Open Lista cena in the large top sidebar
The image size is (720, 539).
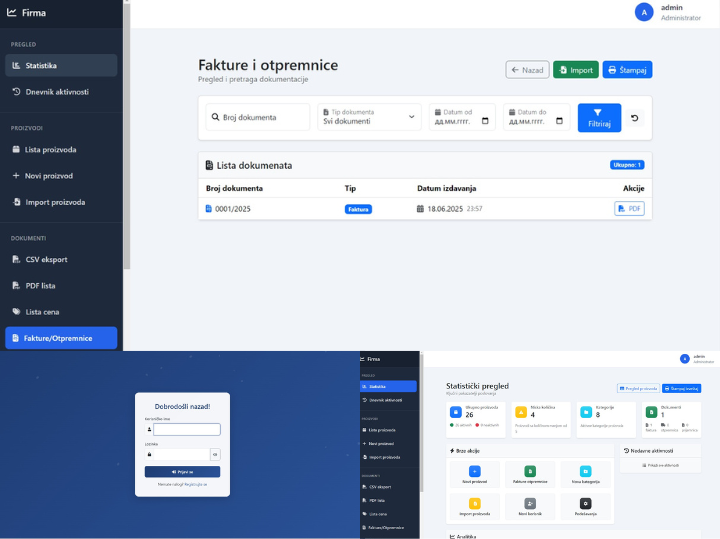coord(61,312)
